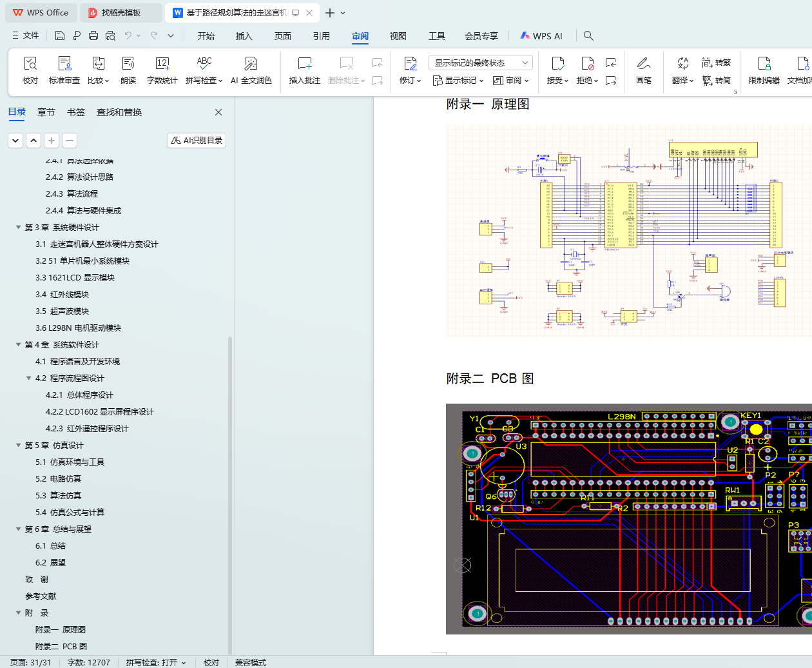Click the AI识别目录 button
Image resolution: width=812 pixels, height=668 pixels.
197,141
